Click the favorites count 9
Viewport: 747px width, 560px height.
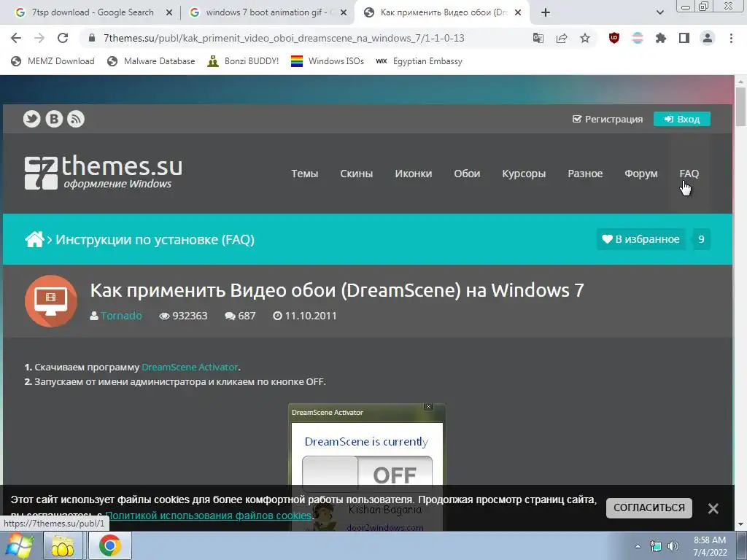701,239
